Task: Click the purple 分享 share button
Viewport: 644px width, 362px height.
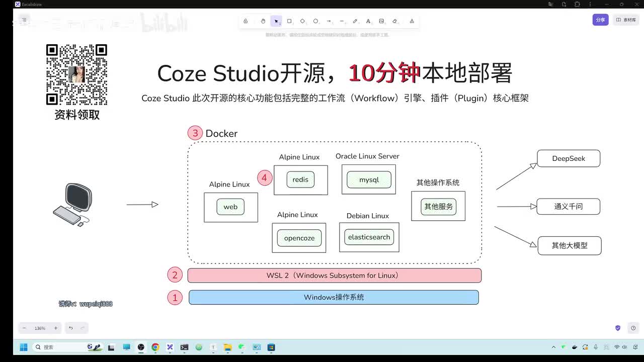Action: (600, 20)
